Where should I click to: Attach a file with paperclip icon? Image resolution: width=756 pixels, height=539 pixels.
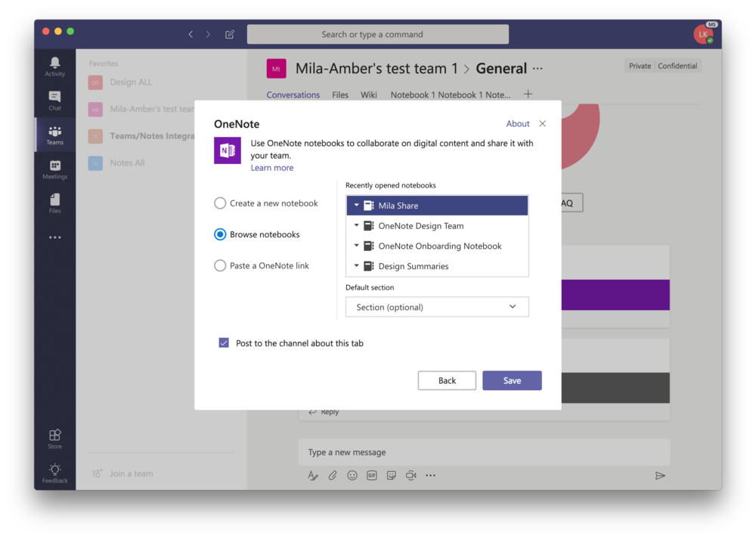(x=333, y=475)
